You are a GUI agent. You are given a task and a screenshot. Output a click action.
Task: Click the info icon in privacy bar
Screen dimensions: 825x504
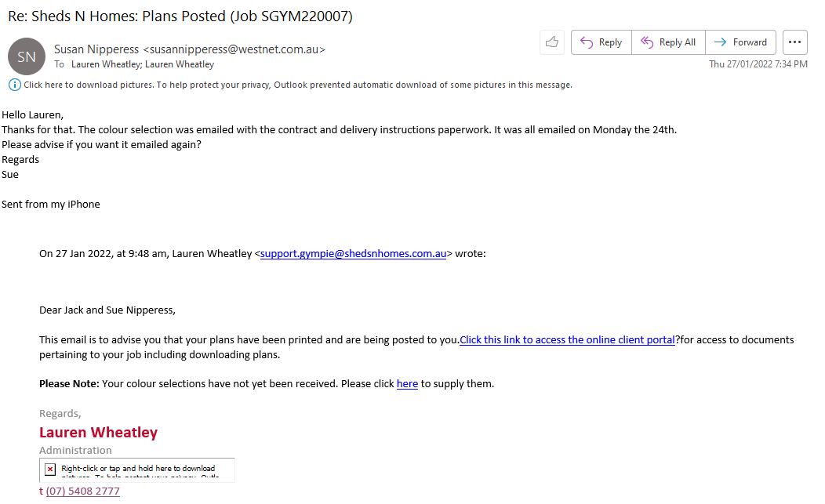(14, 85)
